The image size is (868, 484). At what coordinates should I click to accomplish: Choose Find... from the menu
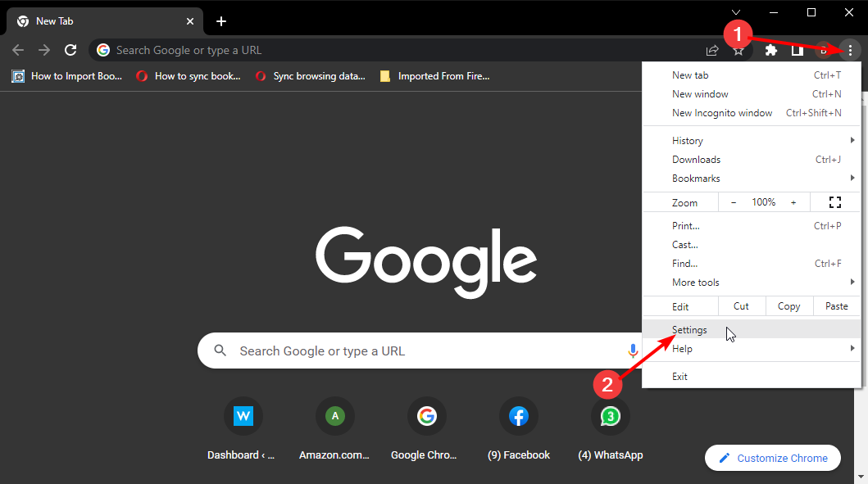(x=752, y=264)
